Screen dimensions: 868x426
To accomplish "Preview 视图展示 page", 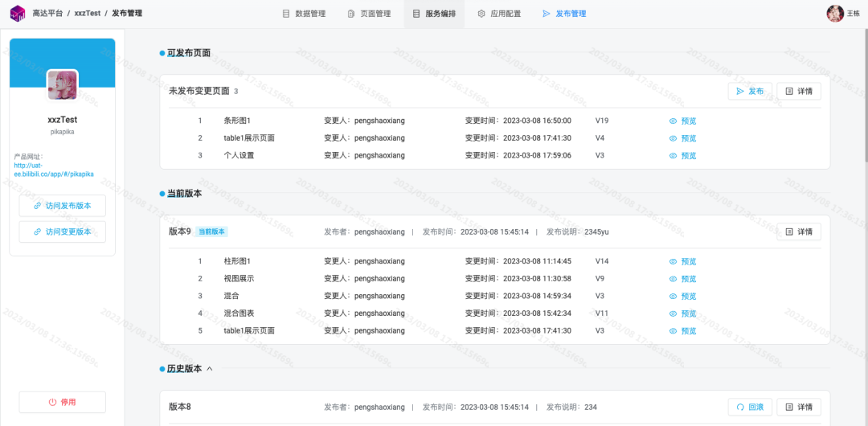I will pyautogui.click(x=682, y=279).
